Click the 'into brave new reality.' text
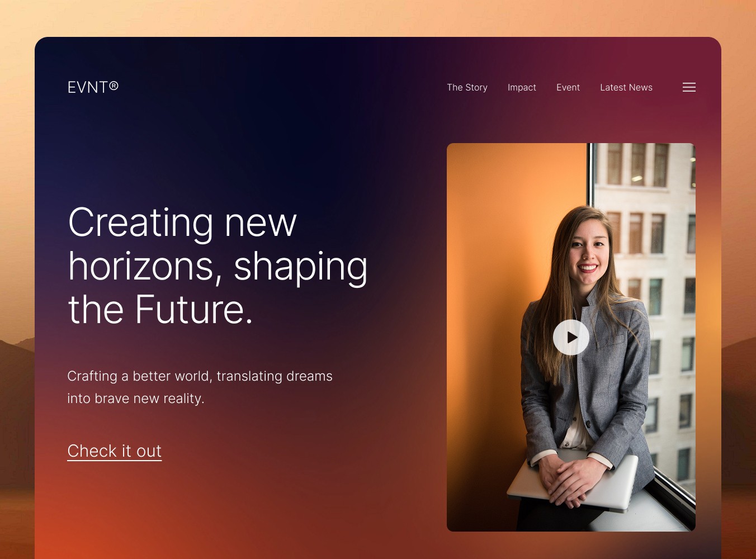The width and height of the screenshot is (756, 559). 136,399
